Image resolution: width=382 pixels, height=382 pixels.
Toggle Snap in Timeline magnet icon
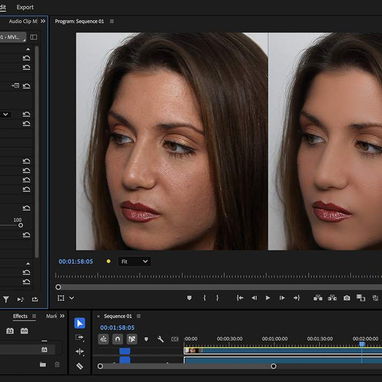tap(117, 339)
